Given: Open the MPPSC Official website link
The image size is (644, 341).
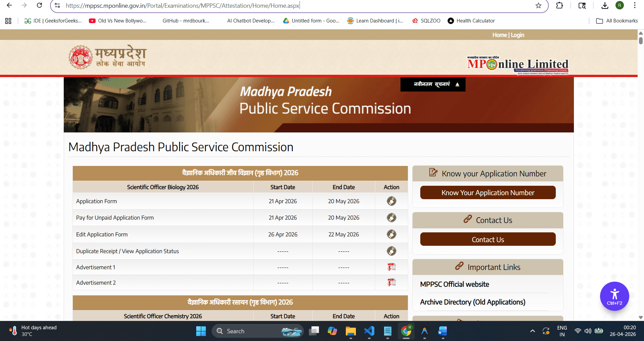Looking at the screenshot, I should point(454,284).
